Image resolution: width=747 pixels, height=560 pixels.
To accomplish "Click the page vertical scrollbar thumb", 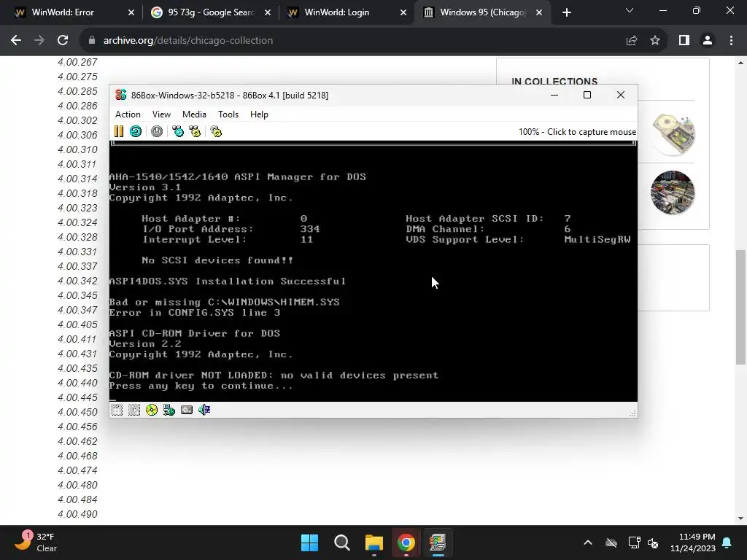I will tap(740, 307).
